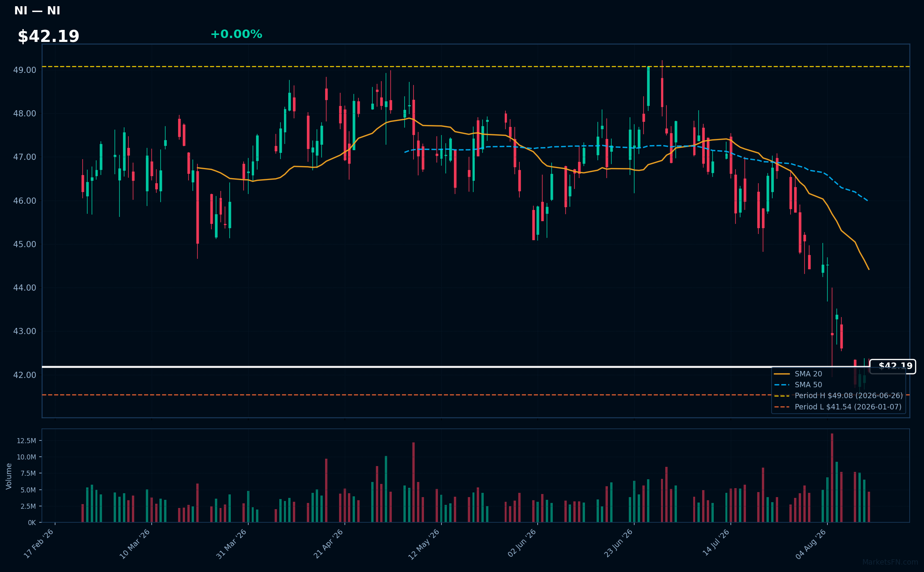Screen dimensions: 924x572
Task: Click the 7.5M volume axis label
Action: [x=28, y=473]
